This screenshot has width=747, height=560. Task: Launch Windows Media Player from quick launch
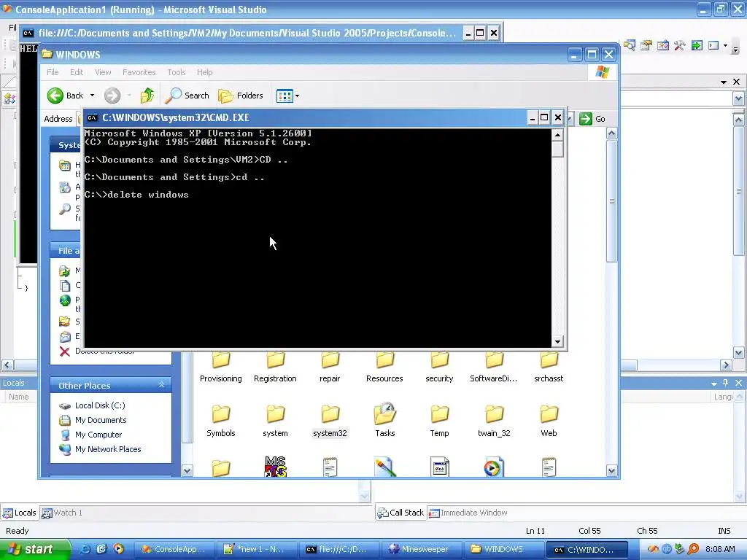pyautogui.click(x=118, y=549)
